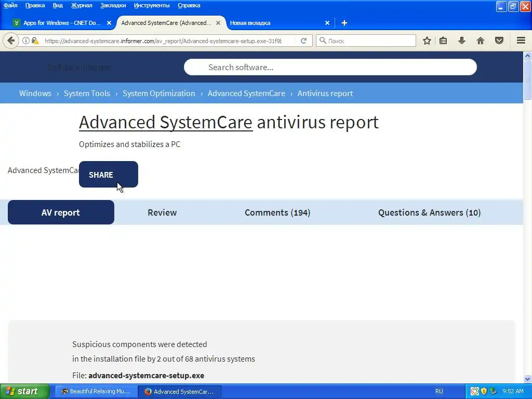Open site information icon in address bar
The height and width of the screenshot is (399, 532).
click(x=26, y=41)
